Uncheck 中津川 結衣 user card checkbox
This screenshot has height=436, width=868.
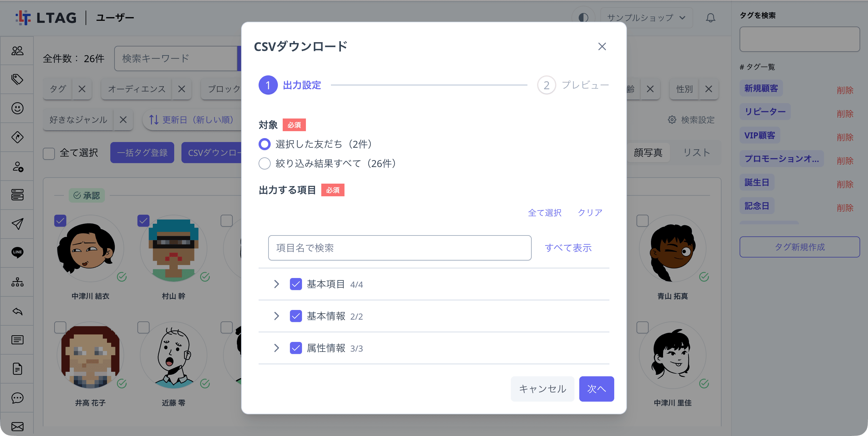60,221
